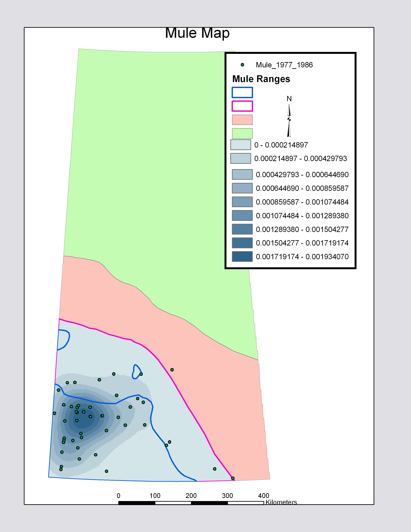Click the magenta outline legend swatch

242,106
